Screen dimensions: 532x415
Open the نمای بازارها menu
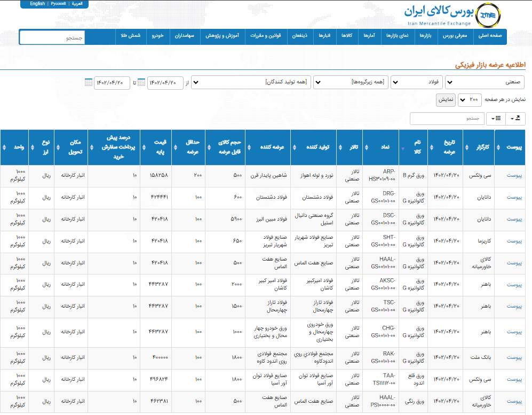[398, 36]
